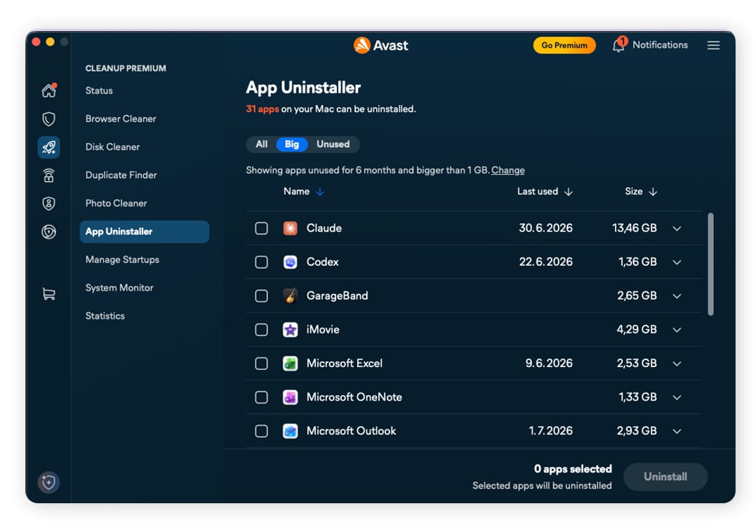This screenshot has width=756, height=532.
Task: Select the Big filter tab
Action: [x=292, y=144]
